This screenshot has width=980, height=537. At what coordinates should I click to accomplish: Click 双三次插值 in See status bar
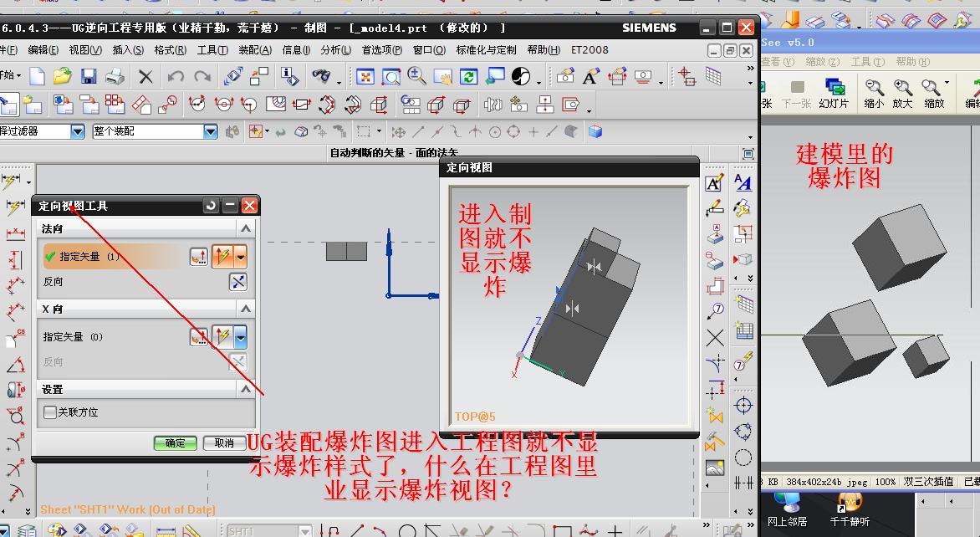click(929, 481)
